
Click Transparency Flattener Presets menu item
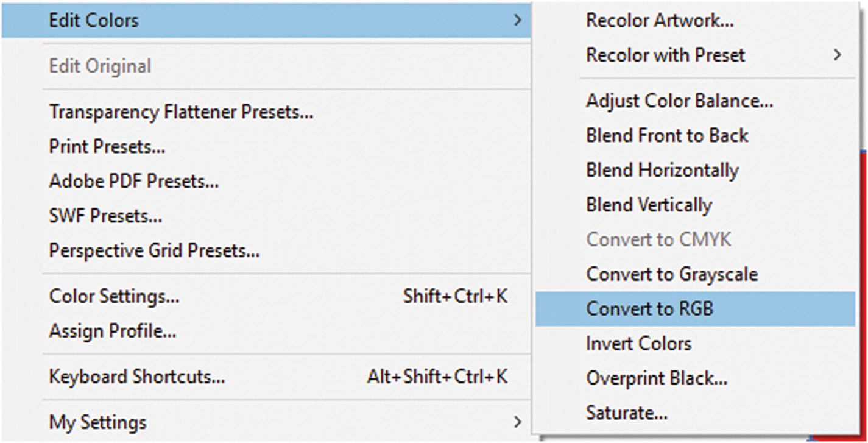point(181,112)
